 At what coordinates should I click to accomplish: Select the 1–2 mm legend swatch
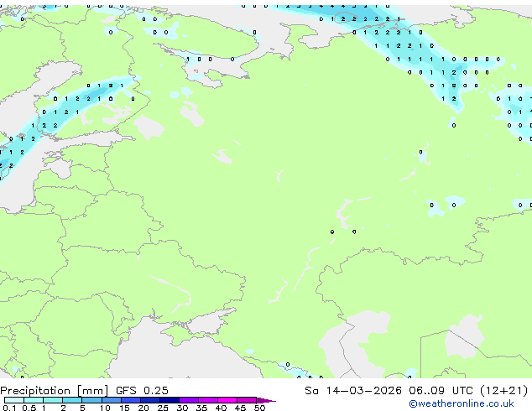coord(53,400)
